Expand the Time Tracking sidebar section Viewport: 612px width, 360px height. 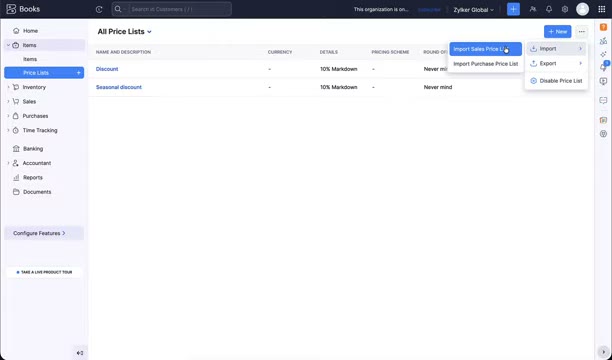(8, 130)
